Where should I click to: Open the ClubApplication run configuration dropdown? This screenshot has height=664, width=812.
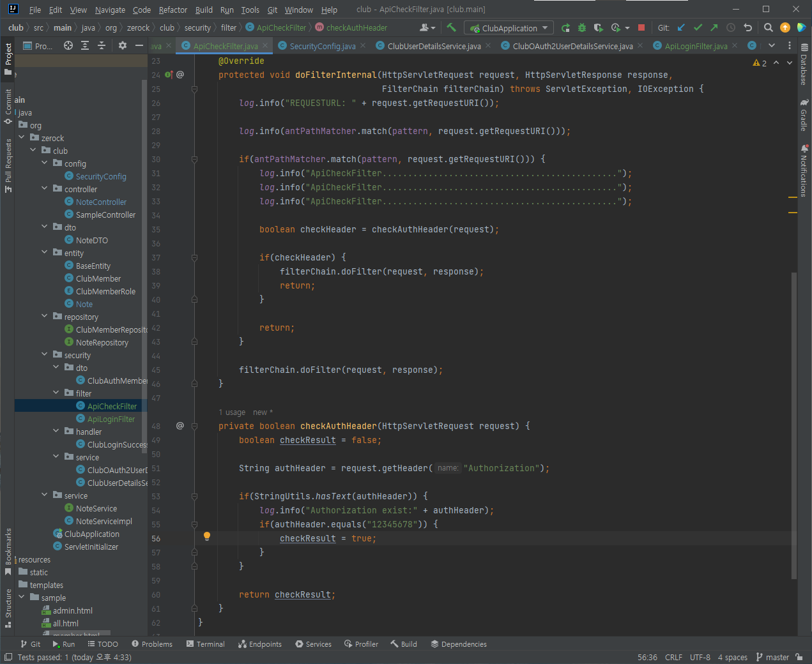pos(509,28)
